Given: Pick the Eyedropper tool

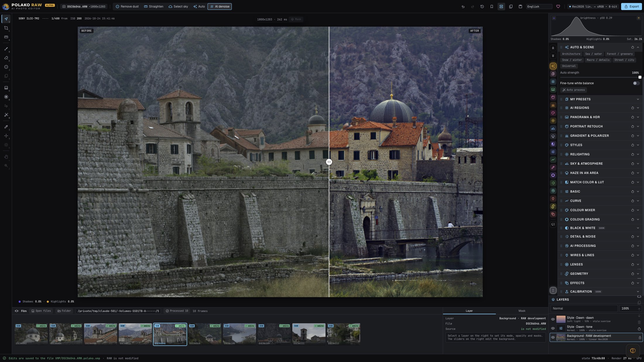Looking at the screenshot, I should 6,127.
